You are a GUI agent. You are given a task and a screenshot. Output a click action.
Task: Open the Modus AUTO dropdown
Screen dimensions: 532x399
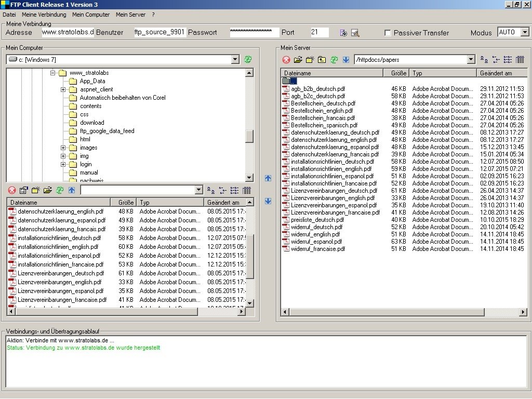[524, 32]
